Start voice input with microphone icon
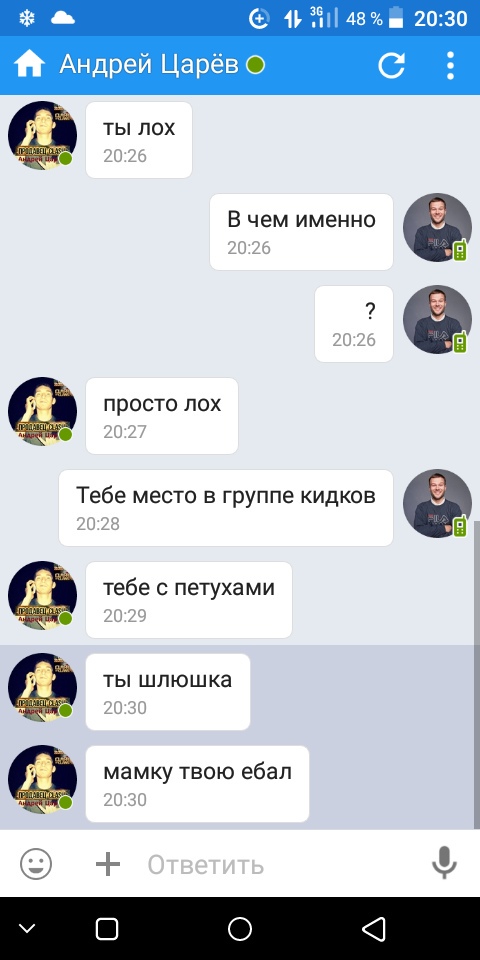The width and height of the screenshot is (480, 960). pyautogui.click(x=444, y=863)
